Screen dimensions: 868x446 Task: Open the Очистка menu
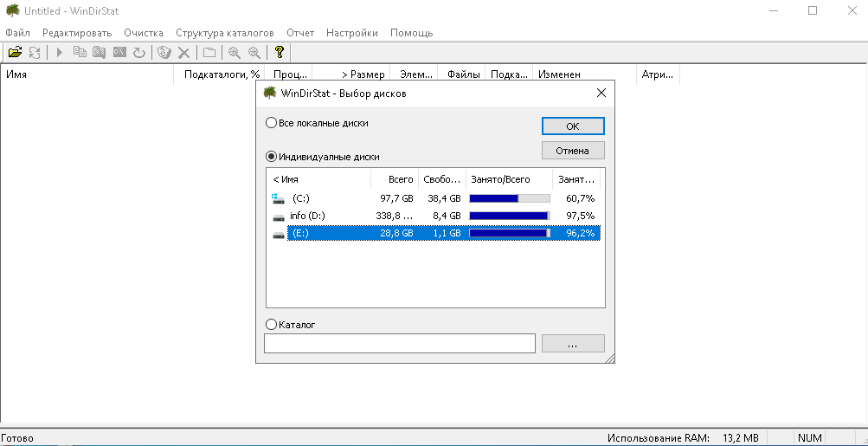[144, 33]
